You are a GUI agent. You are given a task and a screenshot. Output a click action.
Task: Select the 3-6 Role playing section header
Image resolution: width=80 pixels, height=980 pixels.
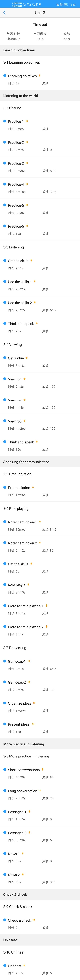(x=16, y=508)
